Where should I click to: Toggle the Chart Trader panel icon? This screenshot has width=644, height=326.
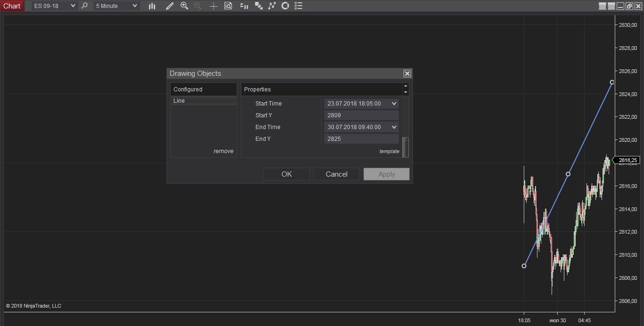pyautogui.click(x=244, y=6)
